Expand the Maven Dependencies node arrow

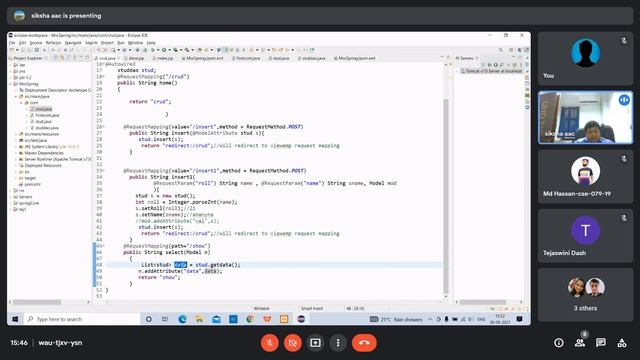click(x=16, y=153)
